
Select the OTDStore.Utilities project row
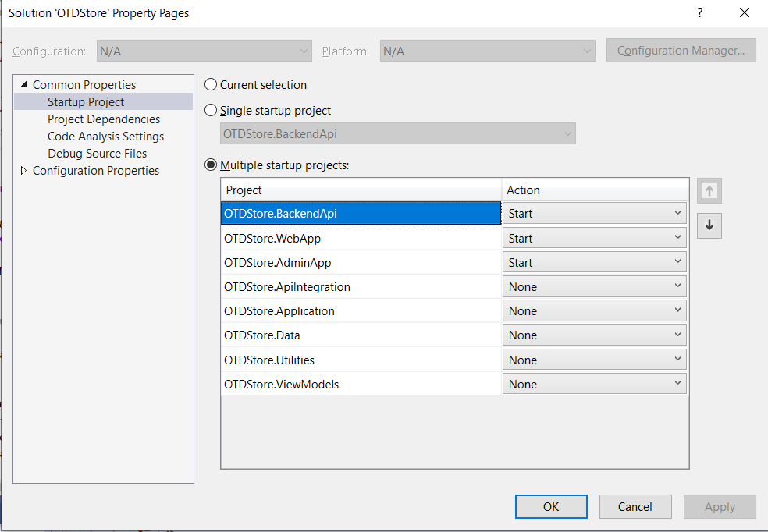pyautogui.click(x=361, y=360)
